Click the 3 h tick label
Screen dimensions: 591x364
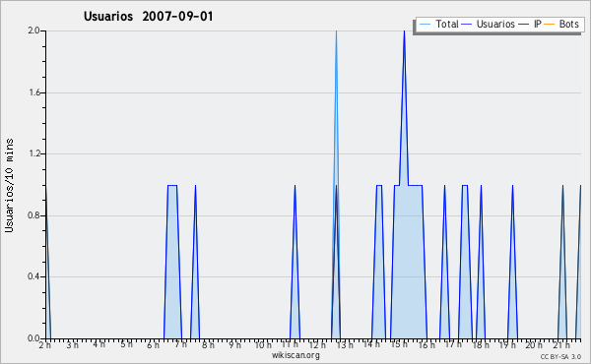[x=72, y=344]
